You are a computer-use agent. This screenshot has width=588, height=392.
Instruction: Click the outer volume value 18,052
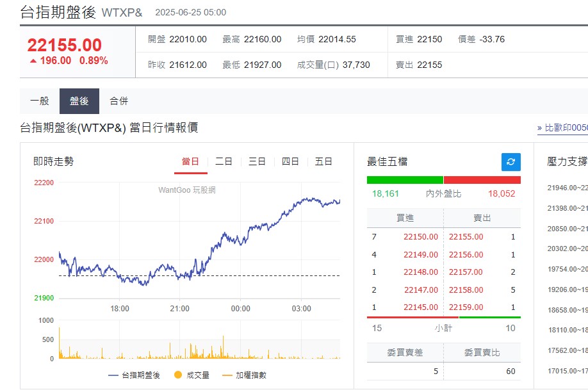pos(502,193)
